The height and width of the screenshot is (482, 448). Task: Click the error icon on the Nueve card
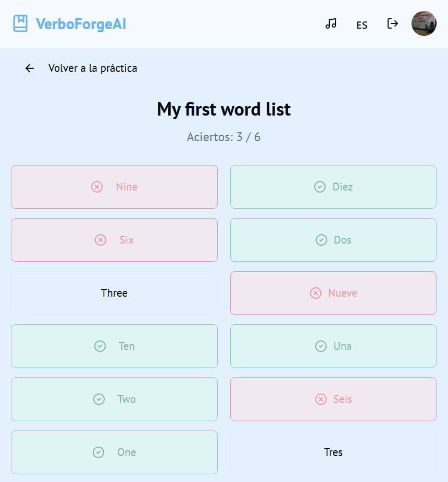(x=316, y=293)
